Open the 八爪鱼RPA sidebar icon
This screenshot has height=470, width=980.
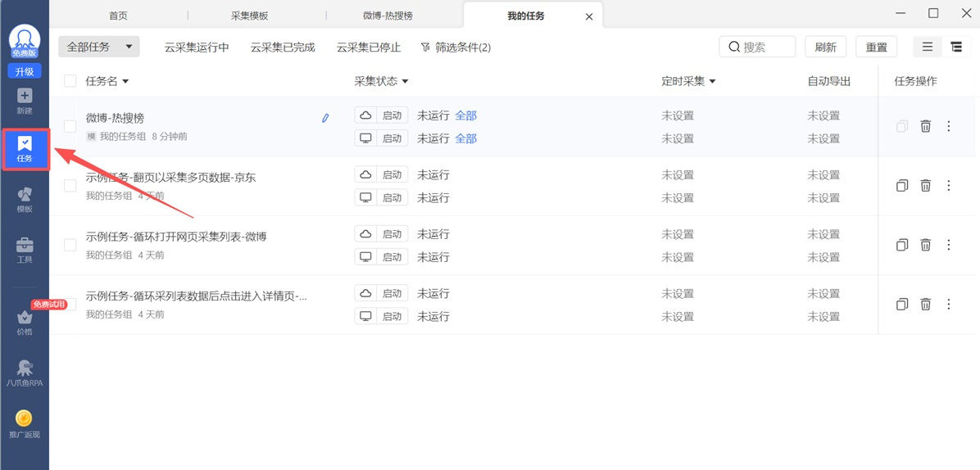25,373
